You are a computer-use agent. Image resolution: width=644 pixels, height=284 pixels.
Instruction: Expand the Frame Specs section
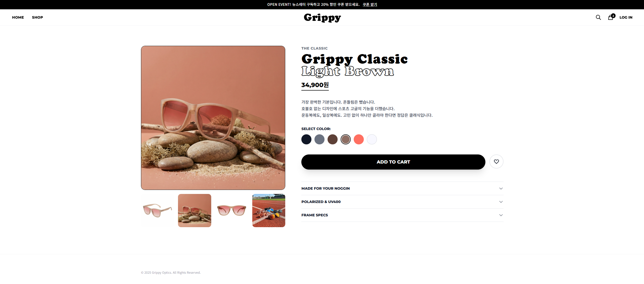pos(402,215)
